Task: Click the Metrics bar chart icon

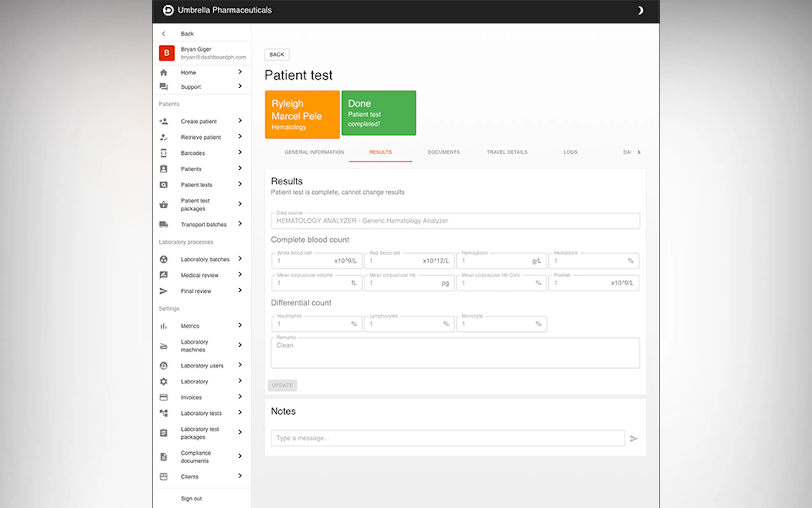Action: coord(163,326)
